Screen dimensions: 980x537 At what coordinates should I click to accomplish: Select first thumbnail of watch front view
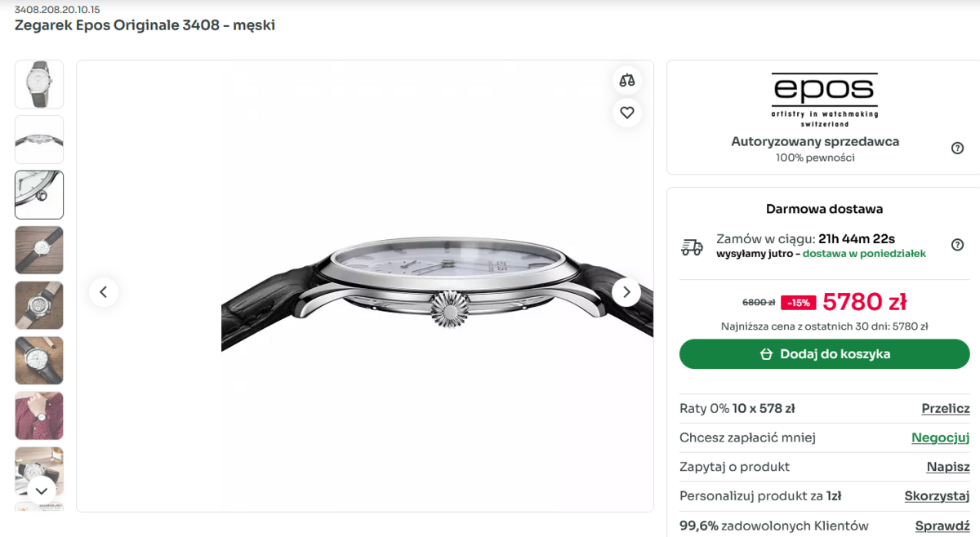point(39,84)
